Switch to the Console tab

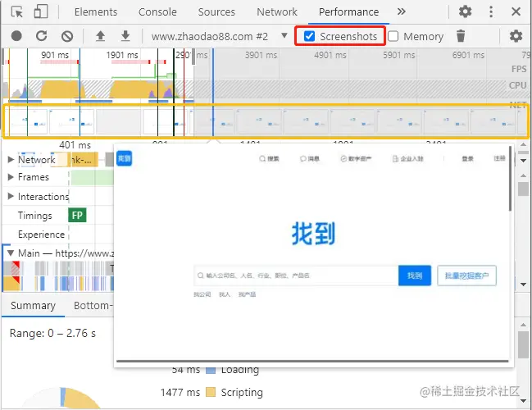click(x=157, y=11)
